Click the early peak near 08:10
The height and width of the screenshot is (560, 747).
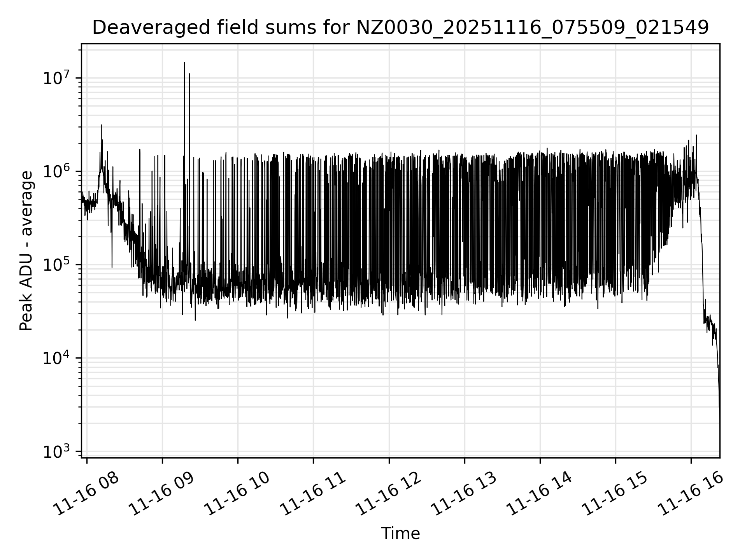pos(101,126)
